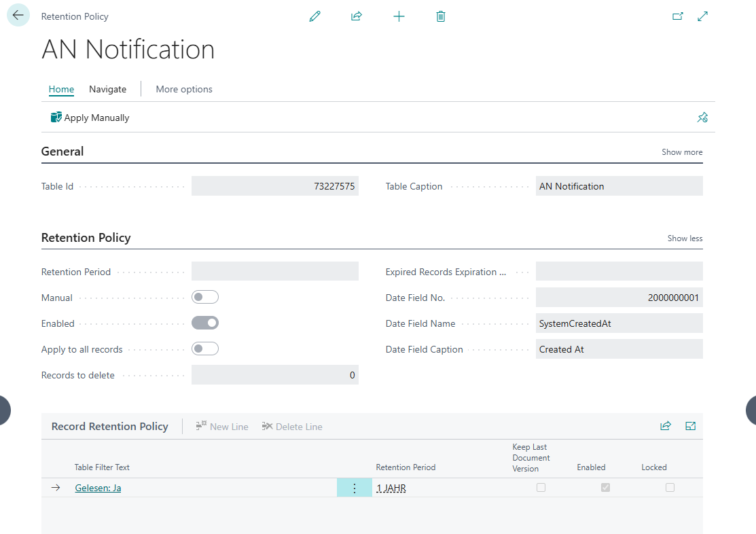Open the More options menu

pyautogui.click(x=184, y=89)
